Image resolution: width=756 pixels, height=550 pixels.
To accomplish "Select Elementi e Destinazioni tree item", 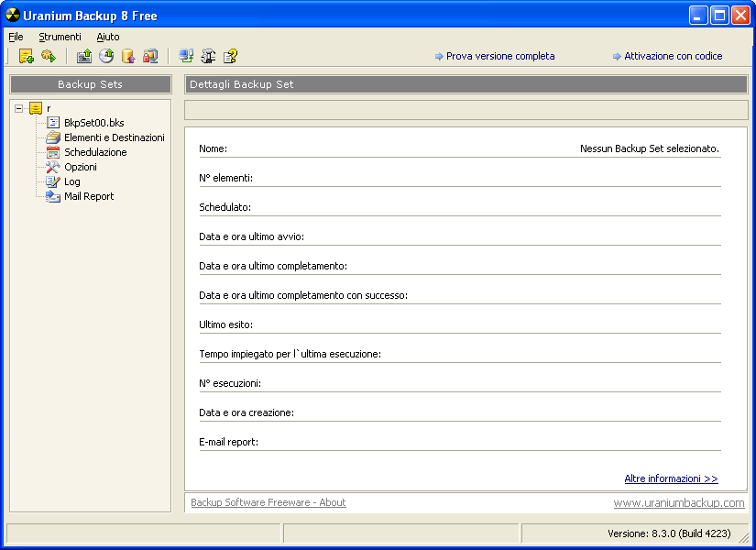I will 115,137.
